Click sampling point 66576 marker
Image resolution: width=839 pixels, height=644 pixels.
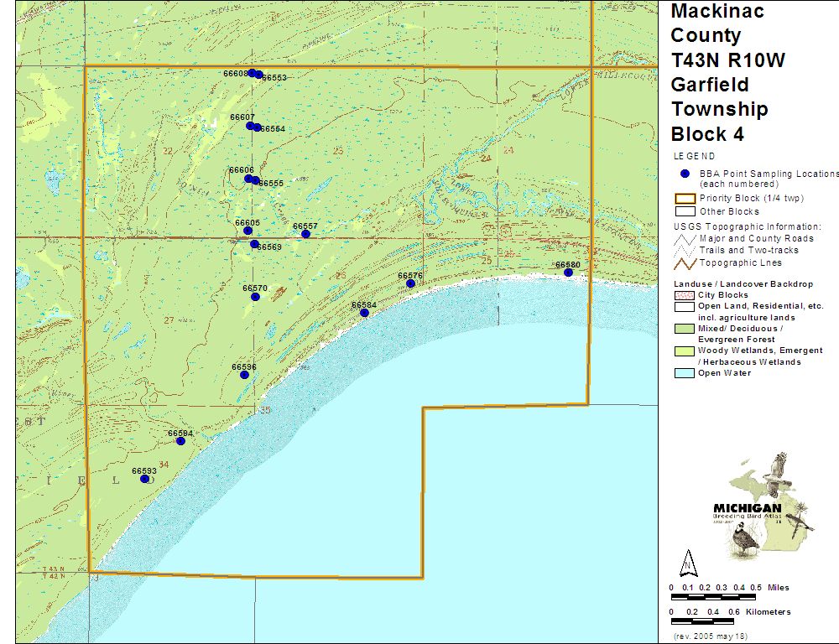[410, 283]
